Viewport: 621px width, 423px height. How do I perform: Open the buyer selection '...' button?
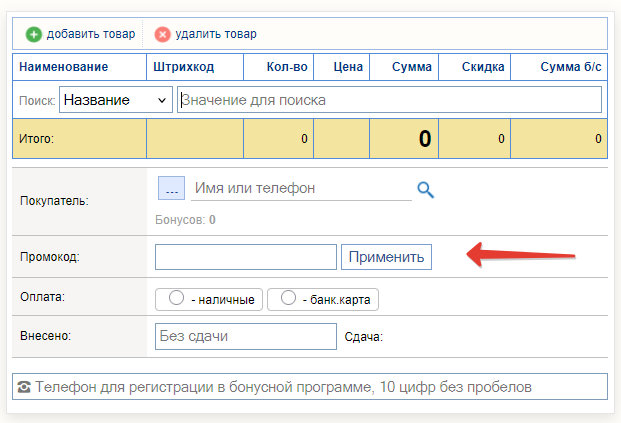pyautogui.click(x=171, y=188)
